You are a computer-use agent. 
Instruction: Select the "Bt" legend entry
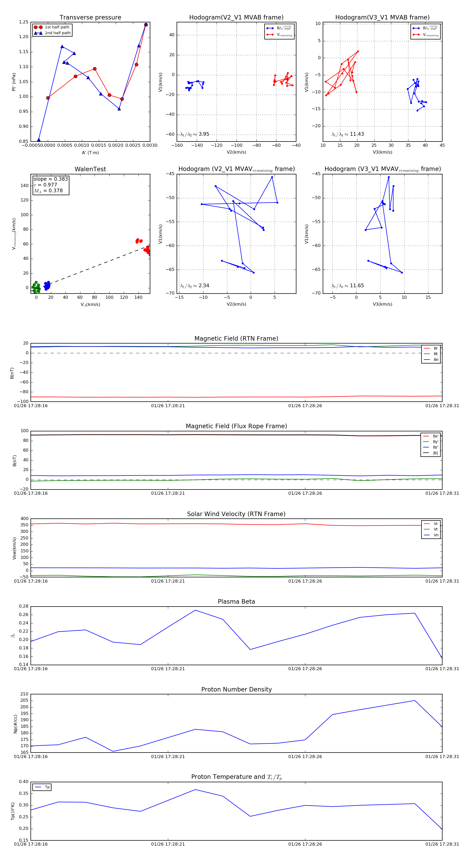click(431, 354)
